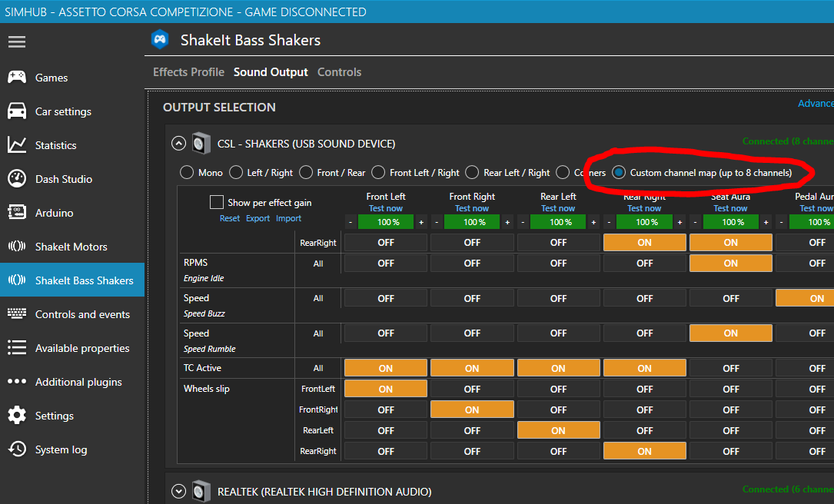The width and height of the screenshot is (834, 504).
Task: Click the CSL Shakers speaker device icon
Action: (201, 144)
